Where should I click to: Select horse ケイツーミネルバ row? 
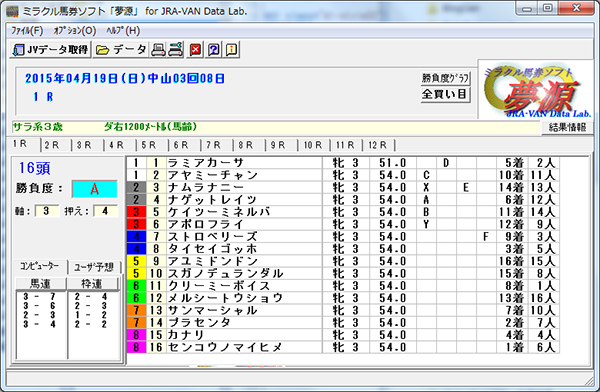click(342, 212)
